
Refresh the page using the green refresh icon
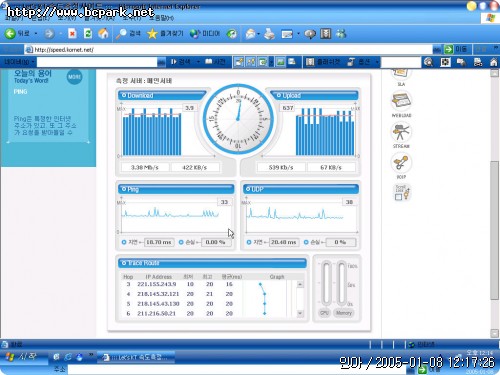[x=88, y=33]
